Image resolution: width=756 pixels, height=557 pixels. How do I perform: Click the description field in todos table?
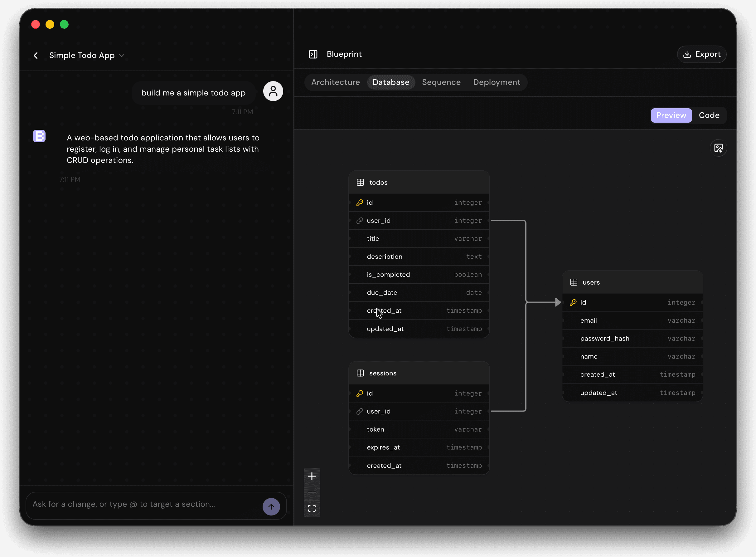[x=419, y=257]
